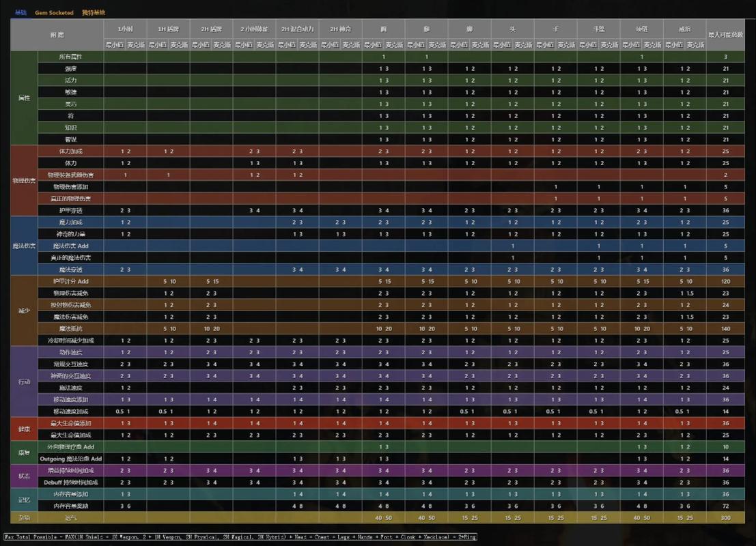Viewport: 756px width, 546px height.
Task: Click the 运气 row label
Action: tap(71, 517)
